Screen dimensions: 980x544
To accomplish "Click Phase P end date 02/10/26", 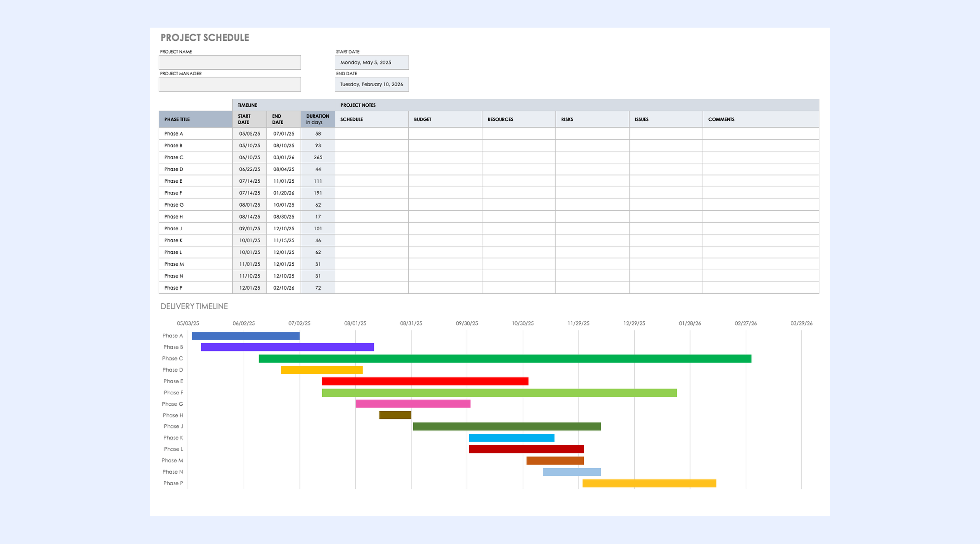I will (284, 288).
